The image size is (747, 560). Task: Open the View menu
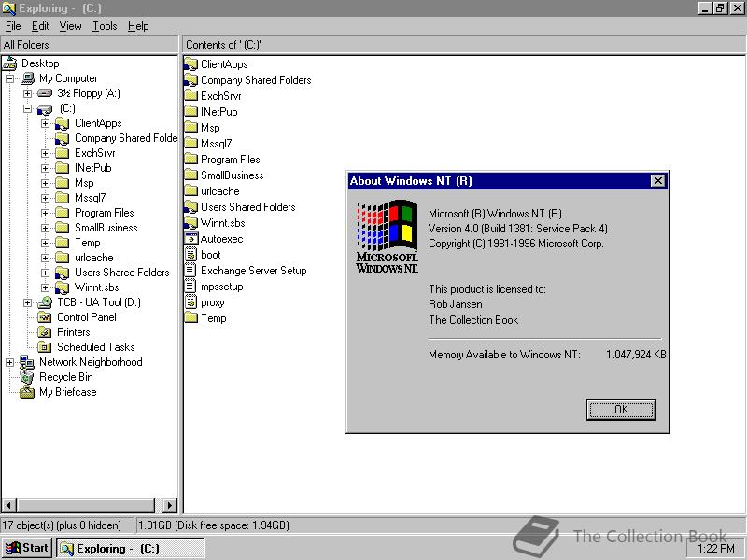pyautogui.click(x=71, y=26)
